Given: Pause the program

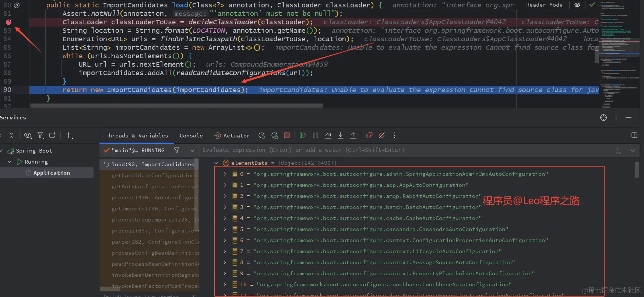Looking at the screenshot, I should [316, 135].
